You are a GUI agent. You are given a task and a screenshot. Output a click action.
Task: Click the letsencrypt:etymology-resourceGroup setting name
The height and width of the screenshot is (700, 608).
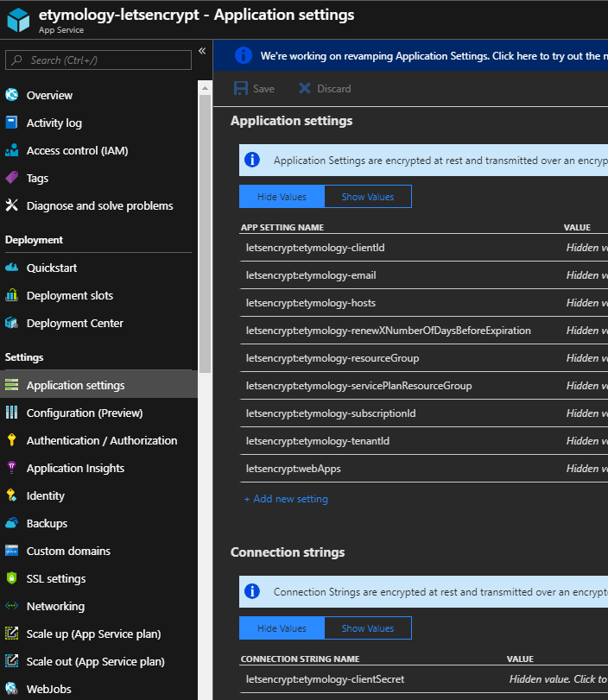click(x=332, y=358)
